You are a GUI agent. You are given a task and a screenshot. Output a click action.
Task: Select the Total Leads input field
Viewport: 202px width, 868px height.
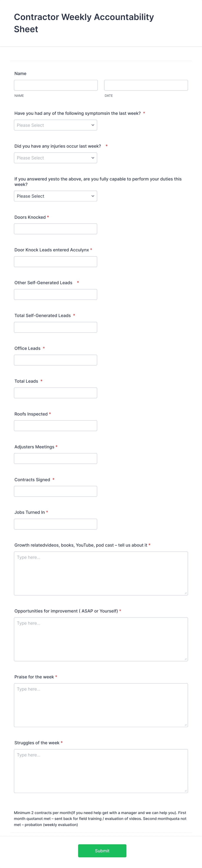[56, 393]
